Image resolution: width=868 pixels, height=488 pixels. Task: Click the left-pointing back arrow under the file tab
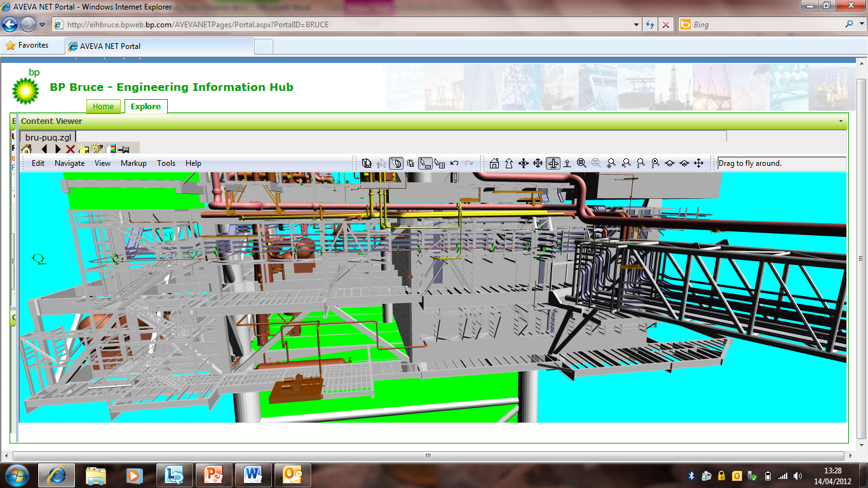point(44,149)
